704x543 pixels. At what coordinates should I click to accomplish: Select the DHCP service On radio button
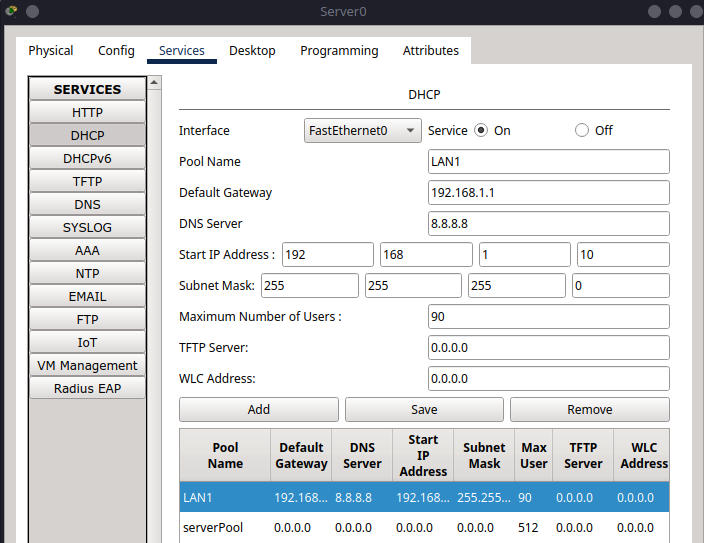(481, 130)
